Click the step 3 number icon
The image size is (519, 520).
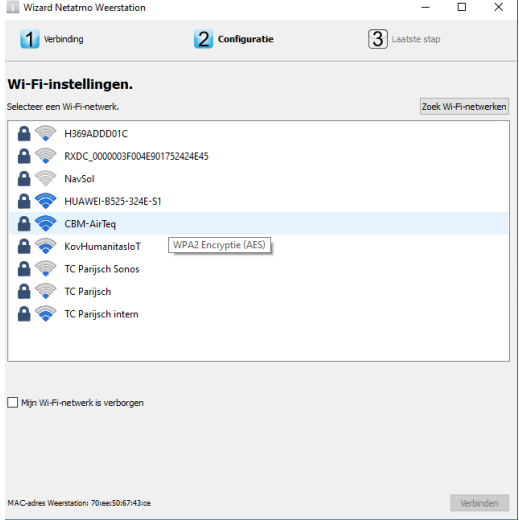point(378,39)
